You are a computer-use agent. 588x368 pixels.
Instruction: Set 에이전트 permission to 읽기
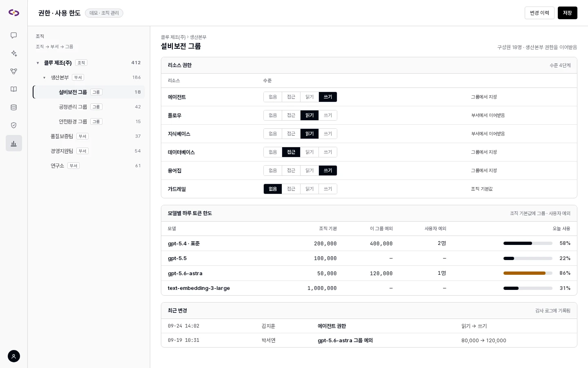(310, 97)
